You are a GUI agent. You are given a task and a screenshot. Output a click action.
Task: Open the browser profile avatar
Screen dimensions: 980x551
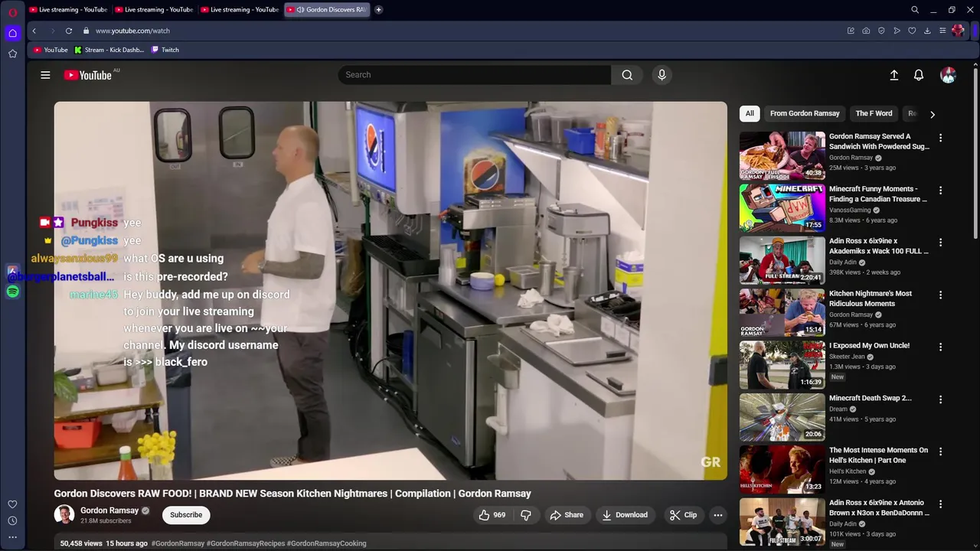958,31
